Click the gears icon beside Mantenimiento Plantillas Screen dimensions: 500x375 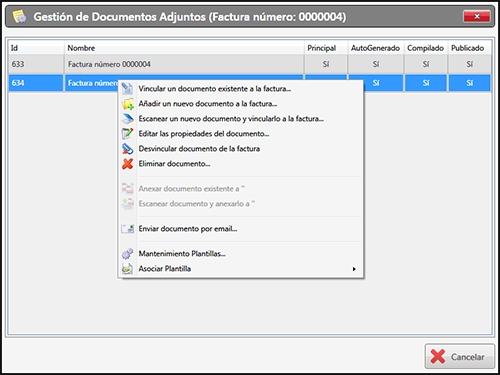127,254
